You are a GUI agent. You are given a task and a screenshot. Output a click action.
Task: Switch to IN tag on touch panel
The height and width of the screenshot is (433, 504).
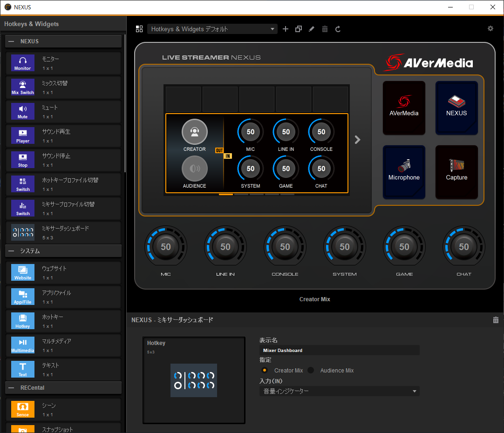(x=228, y=156)
